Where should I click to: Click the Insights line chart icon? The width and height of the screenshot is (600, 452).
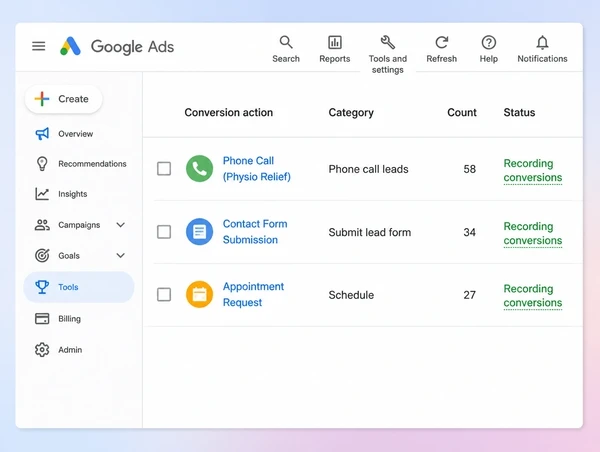point(42,194)
